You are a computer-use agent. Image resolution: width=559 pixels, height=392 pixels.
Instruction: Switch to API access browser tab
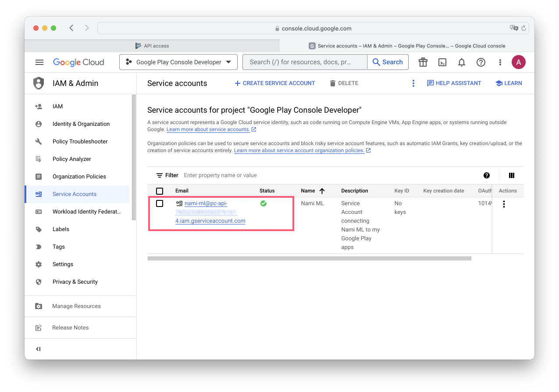pos(152,46)
